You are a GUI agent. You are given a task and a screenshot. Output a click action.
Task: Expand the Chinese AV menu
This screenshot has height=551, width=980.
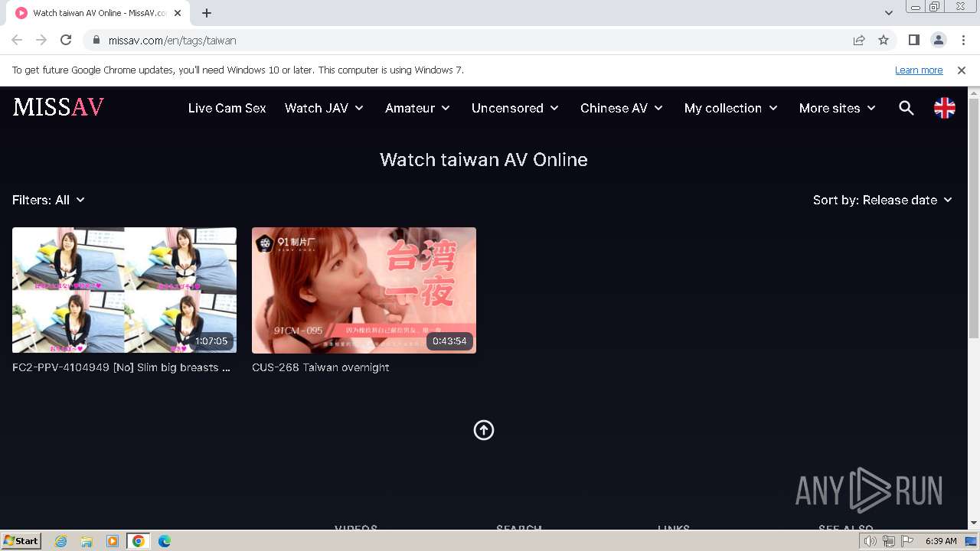point(622,108)
